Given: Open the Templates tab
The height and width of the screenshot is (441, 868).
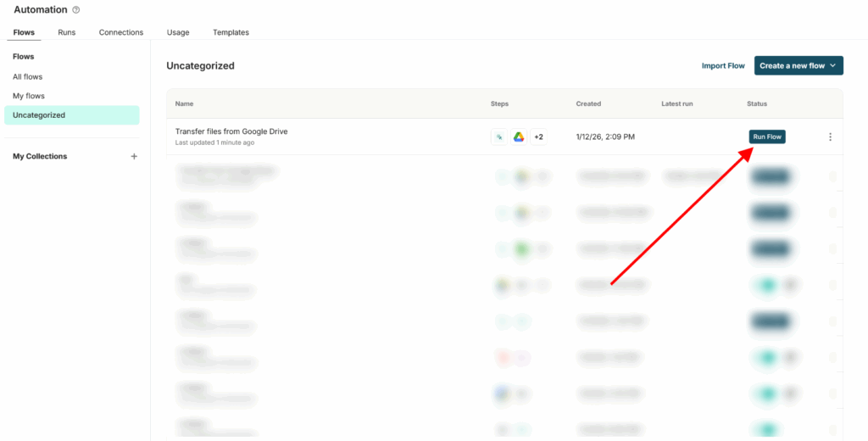Looking at the screenshot, I should (x=231, y=32).
